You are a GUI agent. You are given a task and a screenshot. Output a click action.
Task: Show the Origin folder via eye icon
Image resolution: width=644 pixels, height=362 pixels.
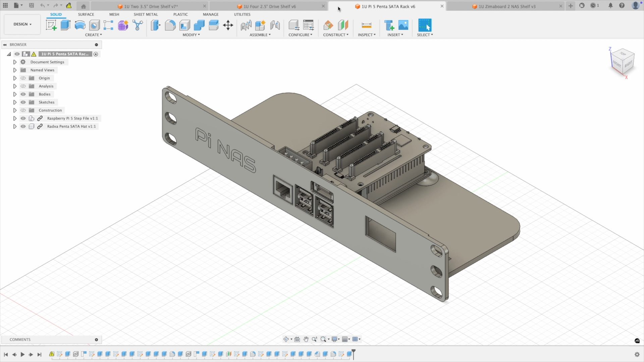(23, 78)
